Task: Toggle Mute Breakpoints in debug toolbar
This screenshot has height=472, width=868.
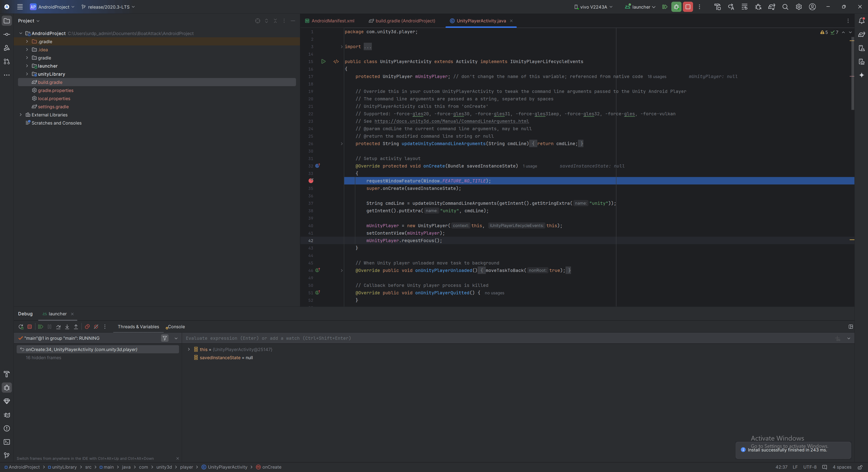Action: click(x=96, y=327)
